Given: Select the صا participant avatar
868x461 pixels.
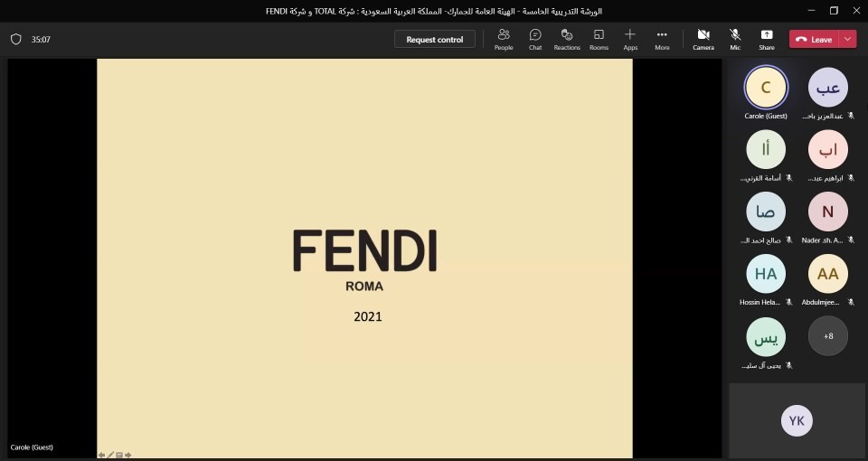Looking at the screenshot, I should click(x=766, y=212).
